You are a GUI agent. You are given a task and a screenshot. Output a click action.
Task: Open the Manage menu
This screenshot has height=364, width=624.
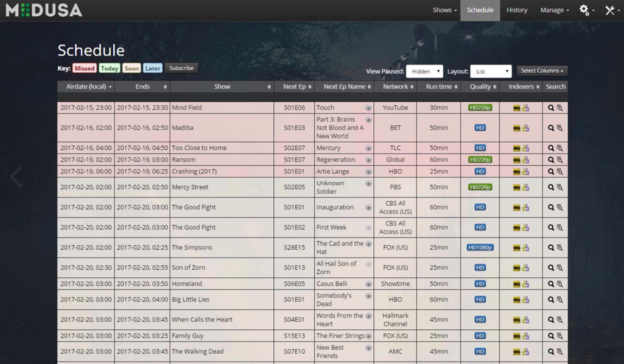pos(554,10)
